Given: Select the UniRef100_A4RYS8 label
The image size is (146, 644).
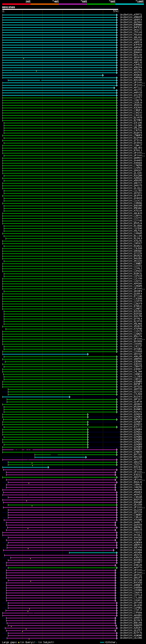Looking at the screenshot, I should [131, 93].
